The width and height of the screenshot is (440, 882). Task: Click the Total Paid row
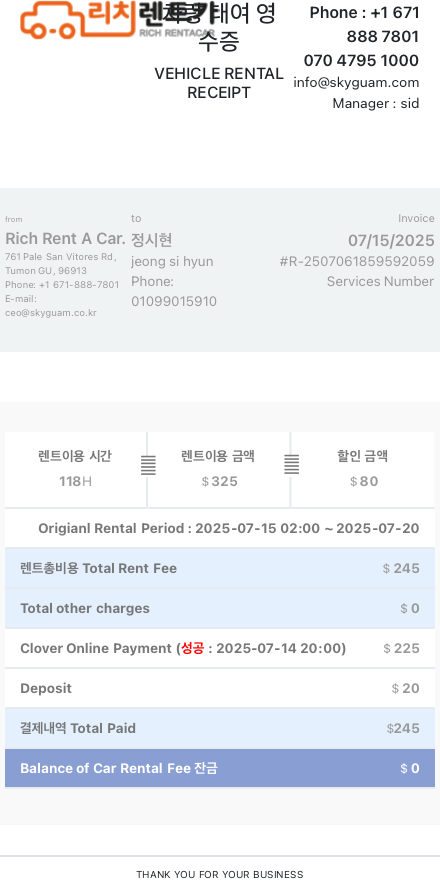pyautogui.click(x=220, y=728)
